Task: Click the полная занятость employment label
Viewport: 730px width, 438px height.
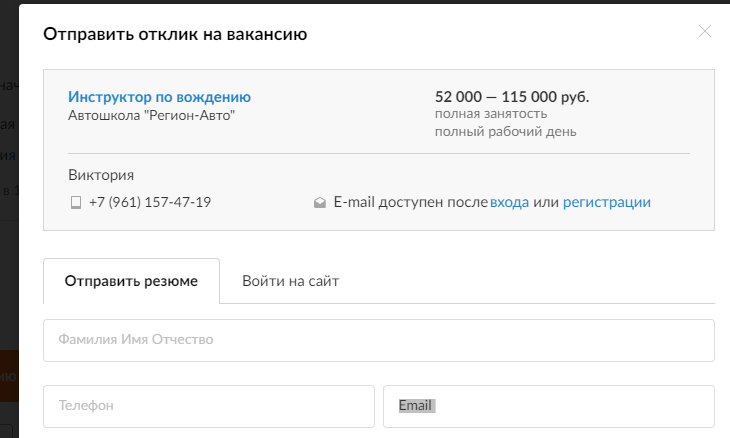Action: (x=490, y=114)
